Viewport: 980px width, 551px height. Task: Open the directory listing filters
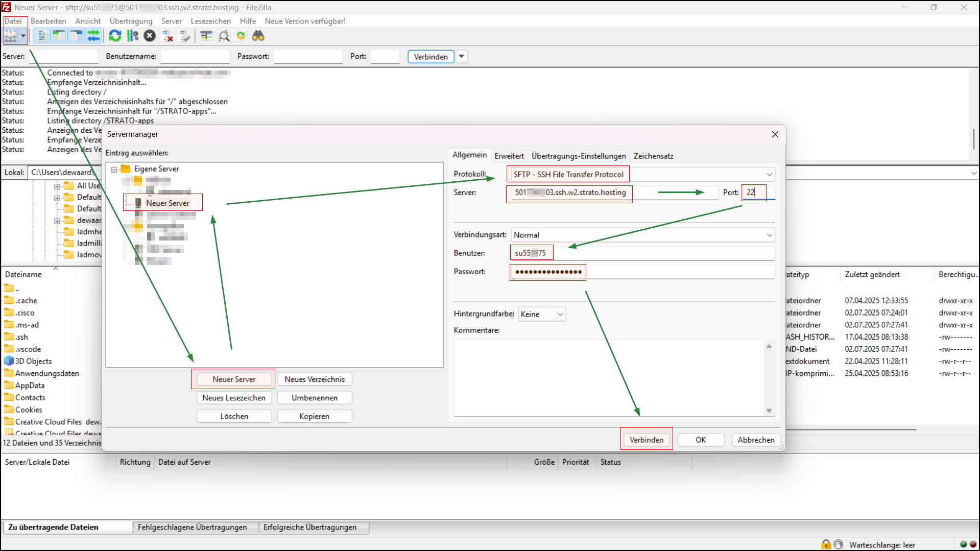pos(206,36)
